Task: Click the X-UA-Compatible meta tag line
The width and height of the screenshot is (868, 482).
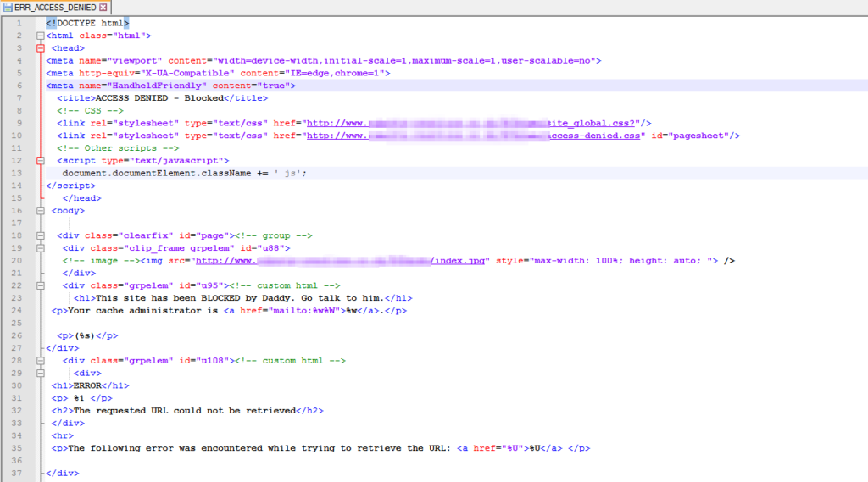Action: point(218,73)
